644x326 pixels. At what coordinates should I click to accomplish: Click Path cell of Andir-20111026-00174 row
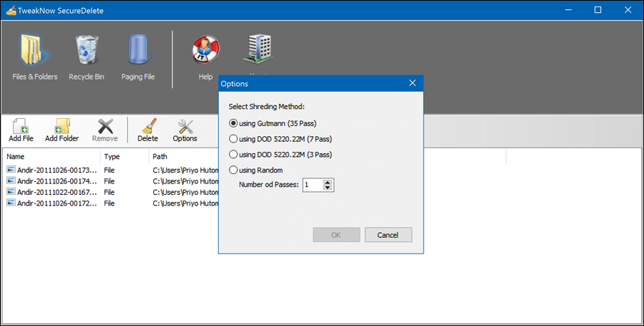coord(185,181)
